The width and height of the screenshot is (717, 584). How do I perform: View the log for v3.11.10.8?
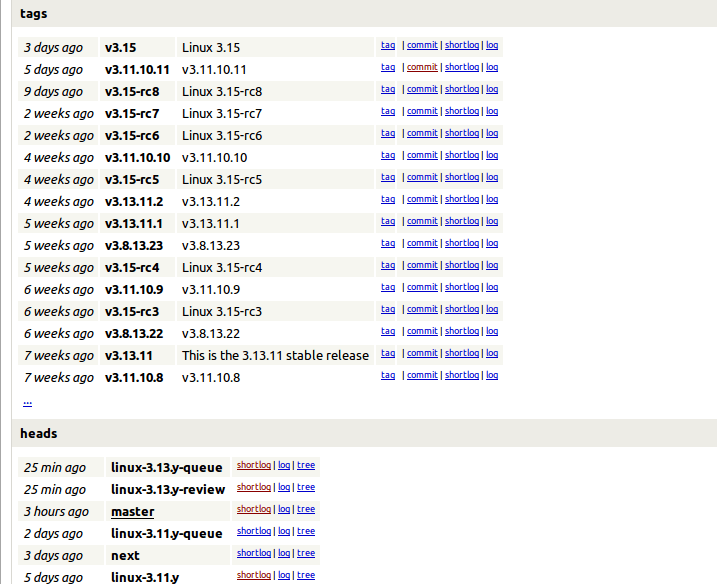(492, 375)
